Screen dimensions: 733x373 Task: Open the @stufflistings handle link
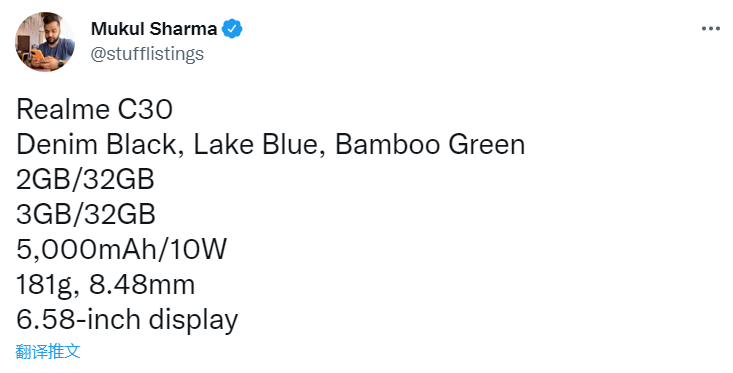[147, 54]
